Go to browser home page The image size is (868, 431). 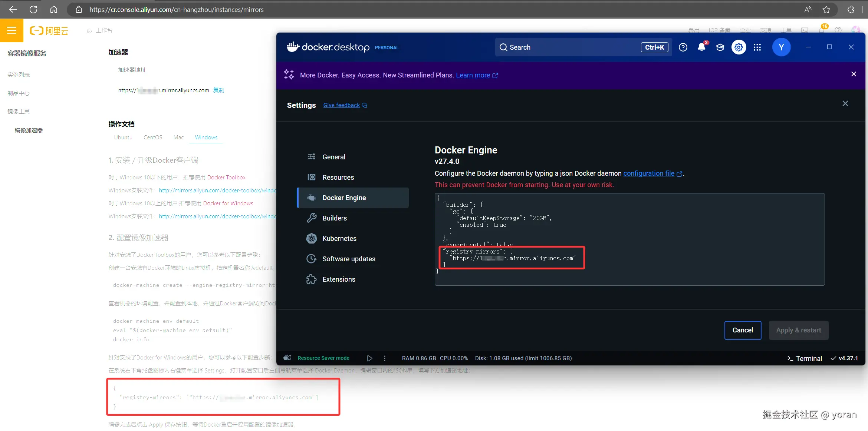54,10
